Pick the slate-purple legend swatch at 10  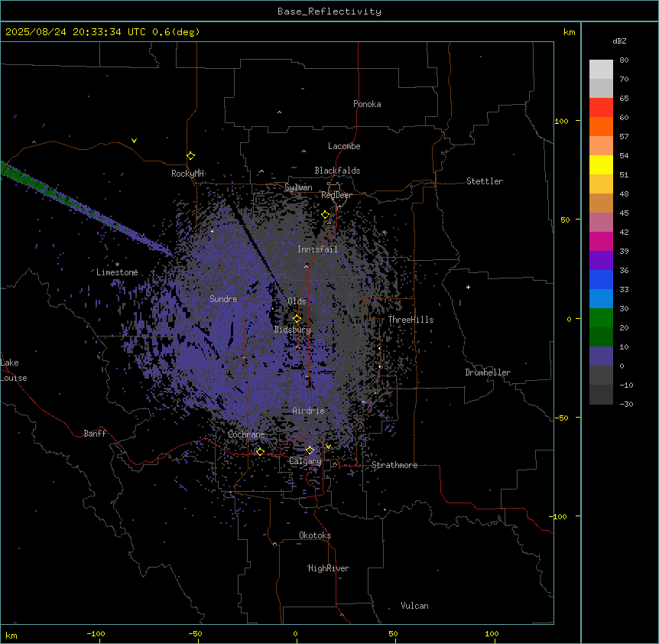tap(601, 356)
